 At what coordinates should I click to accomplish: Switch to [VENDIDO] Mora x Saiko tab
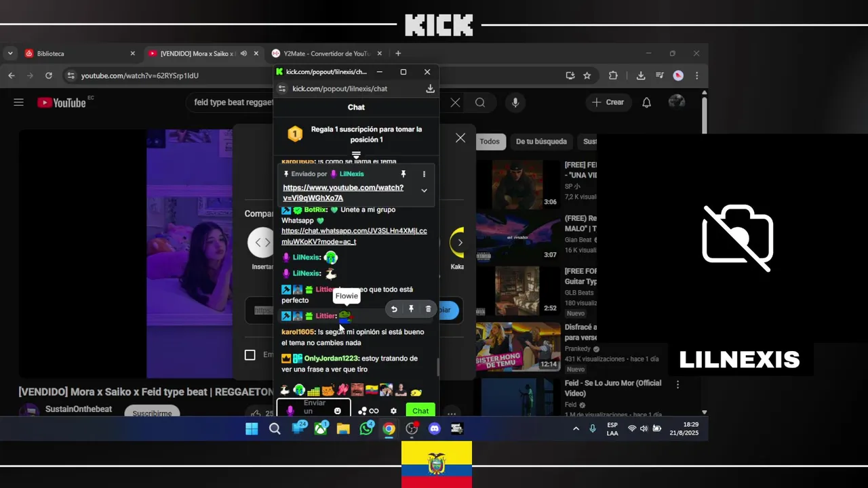click(x=203, y=54)
